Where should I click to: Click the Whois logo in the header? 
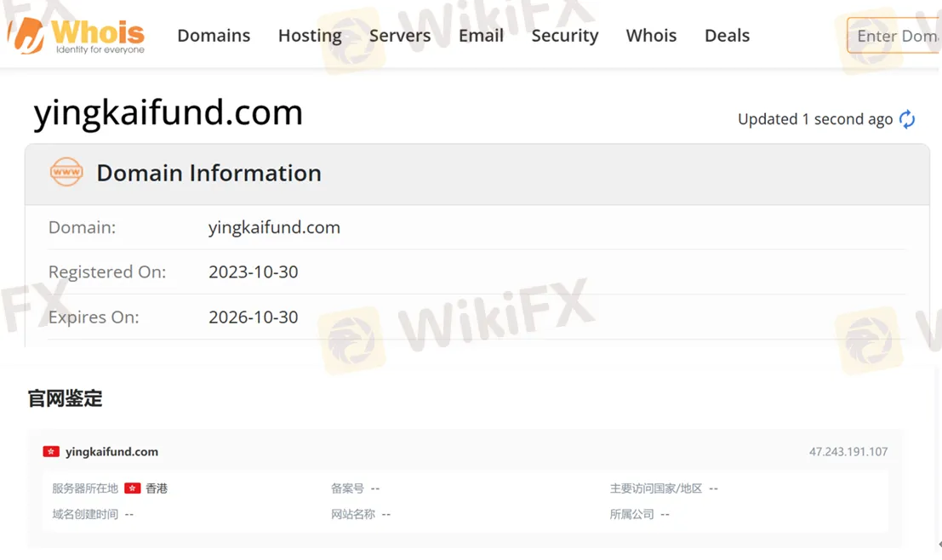pos(77,36)
